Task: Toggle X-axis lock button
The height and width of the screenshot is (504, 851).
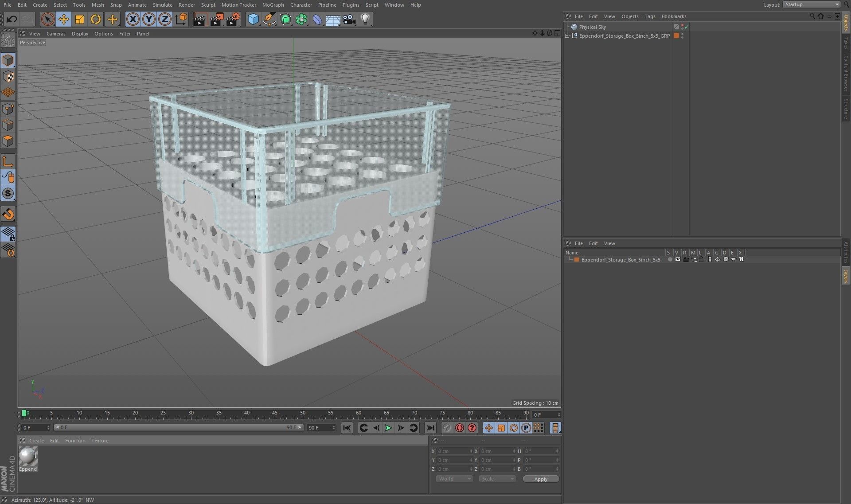Action: [x=133, y=19]
